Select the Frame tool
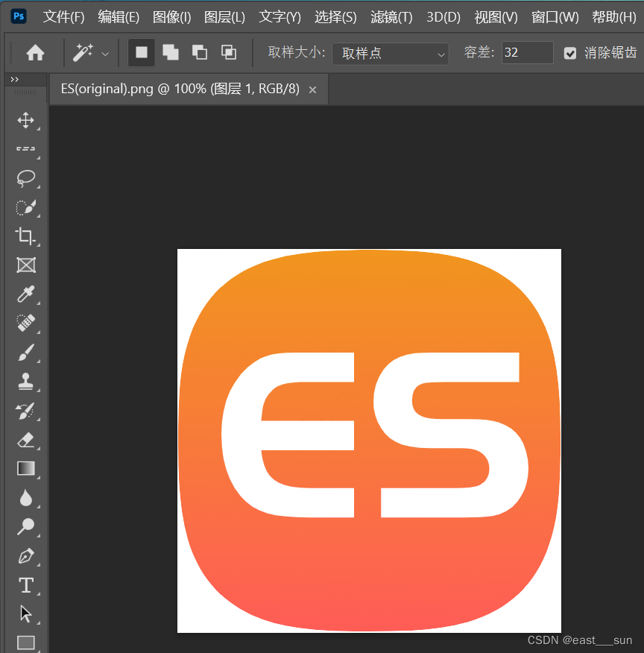 26,265
